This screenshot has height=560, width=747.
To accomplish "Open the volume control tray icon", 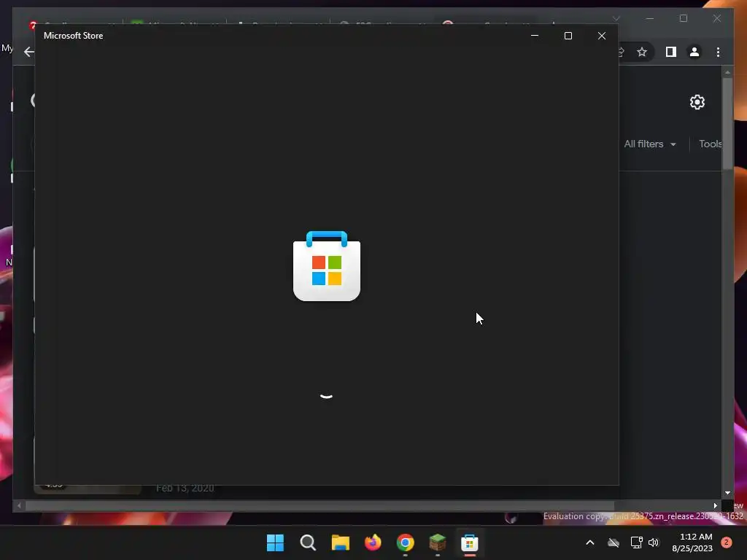I will tap(654, 542).
